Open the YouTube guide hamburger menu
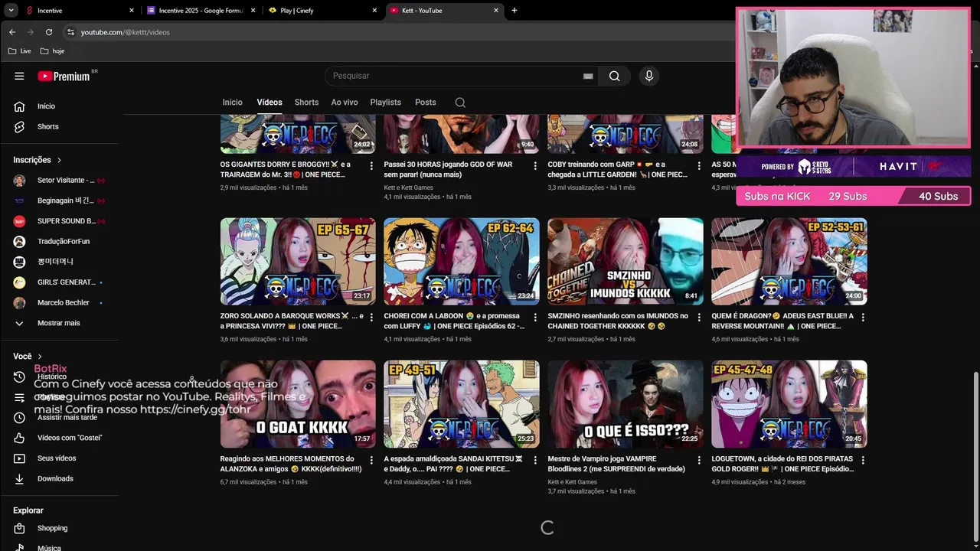 tap(19, 76)
